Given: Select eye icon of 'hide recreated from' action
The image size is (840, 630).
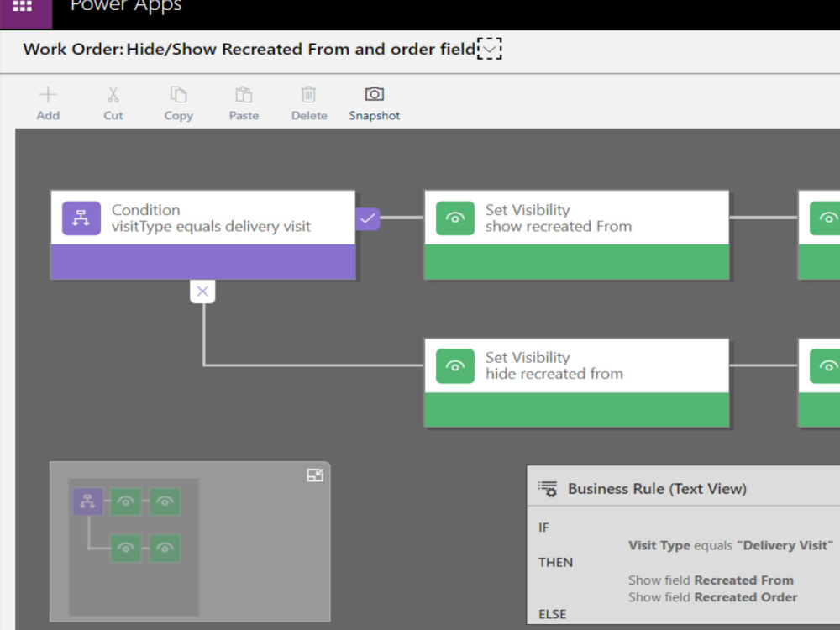Looking at the screenshot, I should [x=455, y=366].
